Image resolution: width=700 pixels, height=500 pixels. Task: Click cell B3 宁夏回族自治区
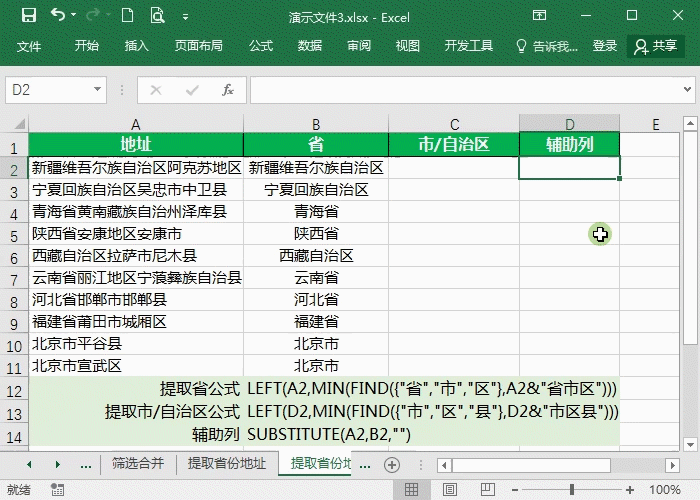point(316,190)
